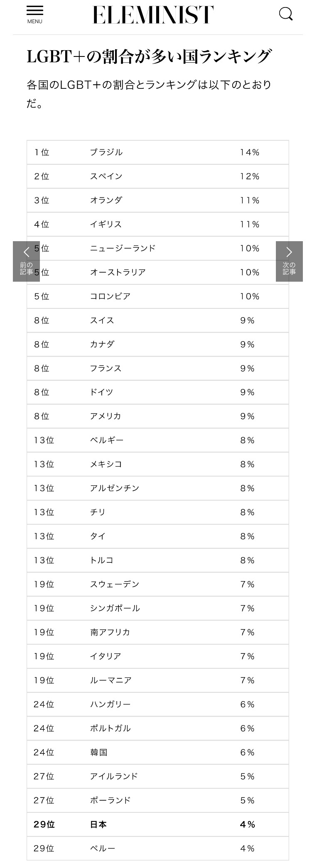Open the hamburger MENU icon
317x868 pixels.
[x=35, y=15]
